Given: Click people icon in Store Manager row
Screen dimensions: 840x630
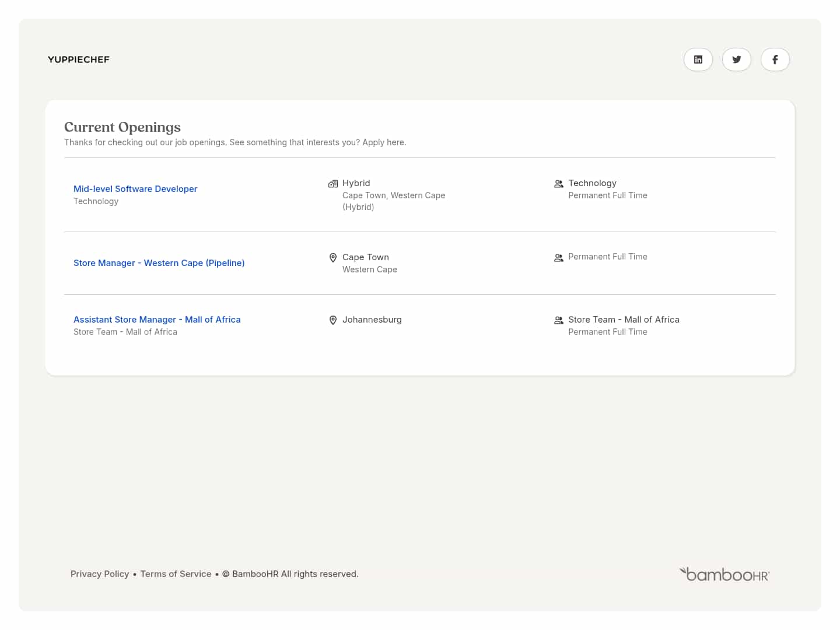Looking at the screenshot, I should [x=558, y=258].
